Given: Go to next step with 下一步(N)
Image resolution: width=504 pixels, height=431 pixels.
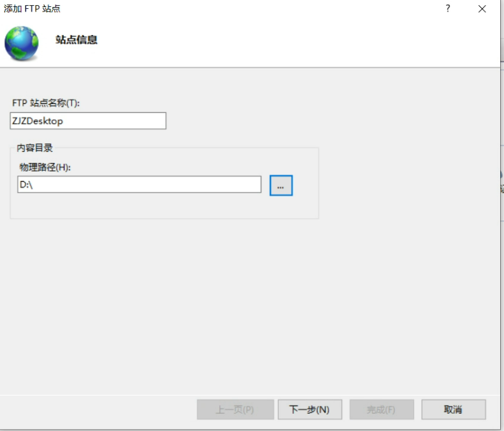Looking at the screenshot, I should [x=309, y=409].
